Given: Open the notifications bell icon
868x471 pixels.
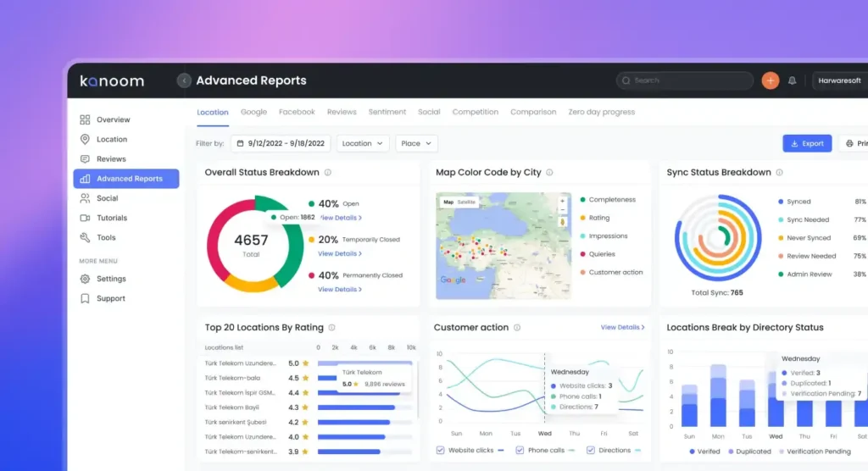Looking at the screenshot, I should tap(792, 81).
